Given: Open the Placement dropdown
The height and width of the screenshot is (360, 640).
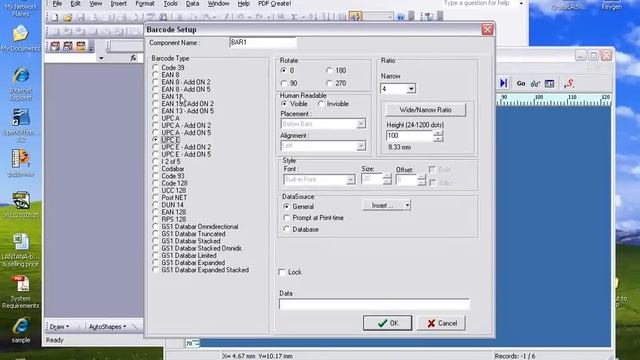Looking at the screenshot, I should [x=361, y=124].
